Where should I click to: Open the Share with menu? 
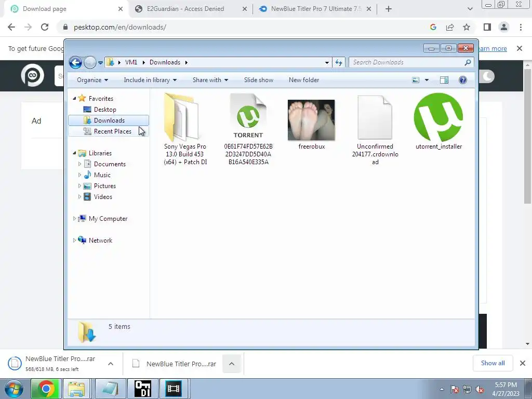[x=210, y=80]
